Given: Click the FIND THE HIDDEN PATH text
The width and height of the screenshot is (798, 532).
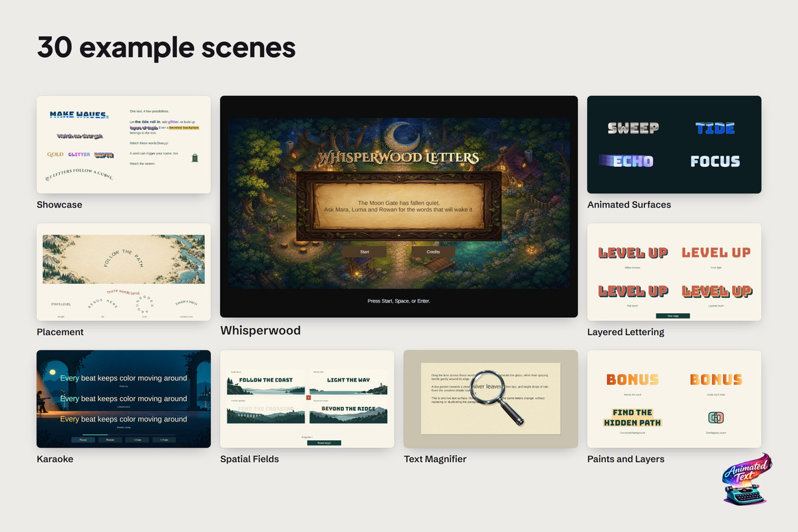Looking at the screenshot, I should click(x=632, y=418).
